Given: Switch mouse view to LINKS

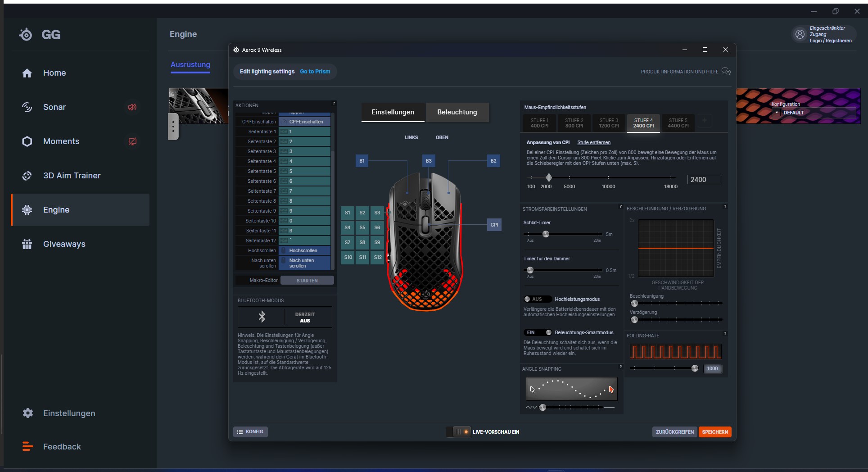Looking at the screenshot, I should click(411, 137).
